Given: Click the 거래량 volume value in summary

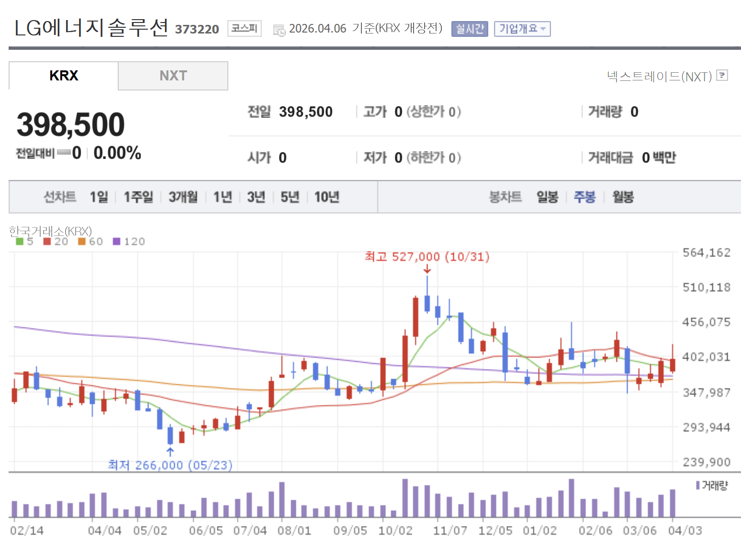Looking at the screenshot, I should (x=634, y=112).
